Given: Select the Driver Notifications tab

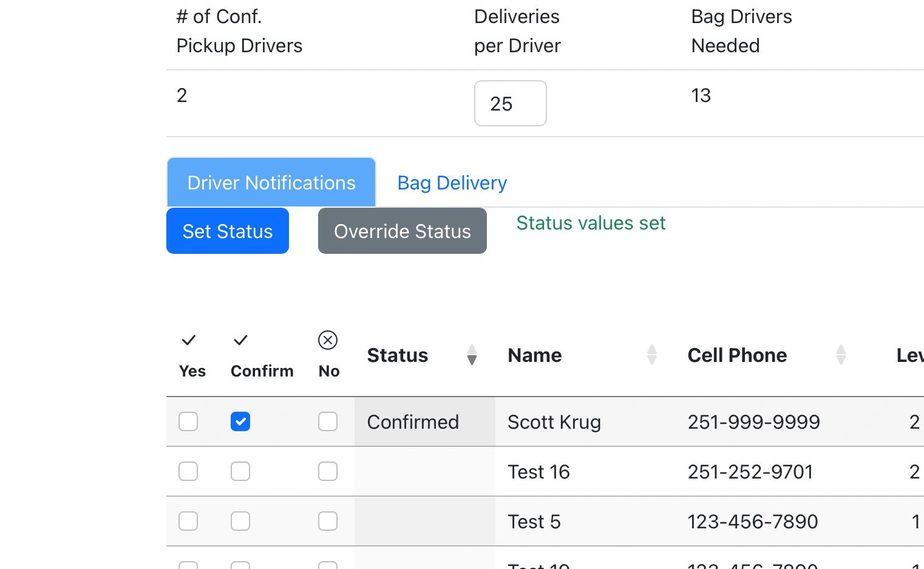Looking at the screenshot, I should pos(271,183).
